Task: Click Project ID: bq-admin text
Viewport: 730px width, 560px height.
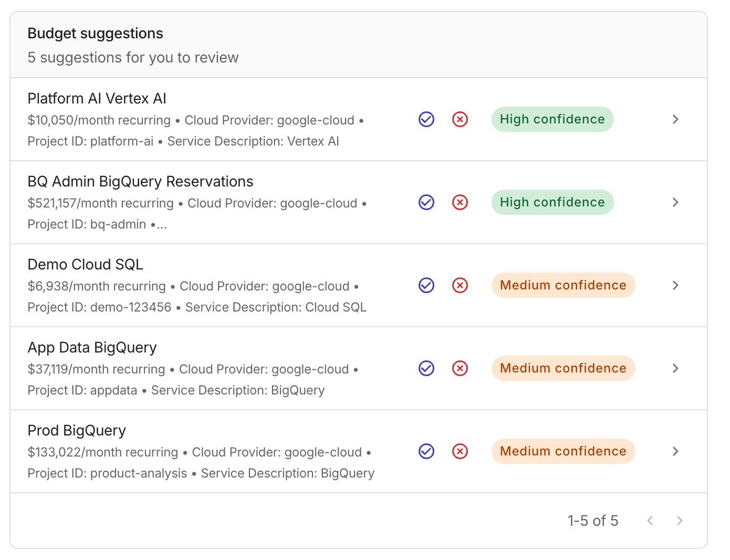Action: tap(87, 224)
